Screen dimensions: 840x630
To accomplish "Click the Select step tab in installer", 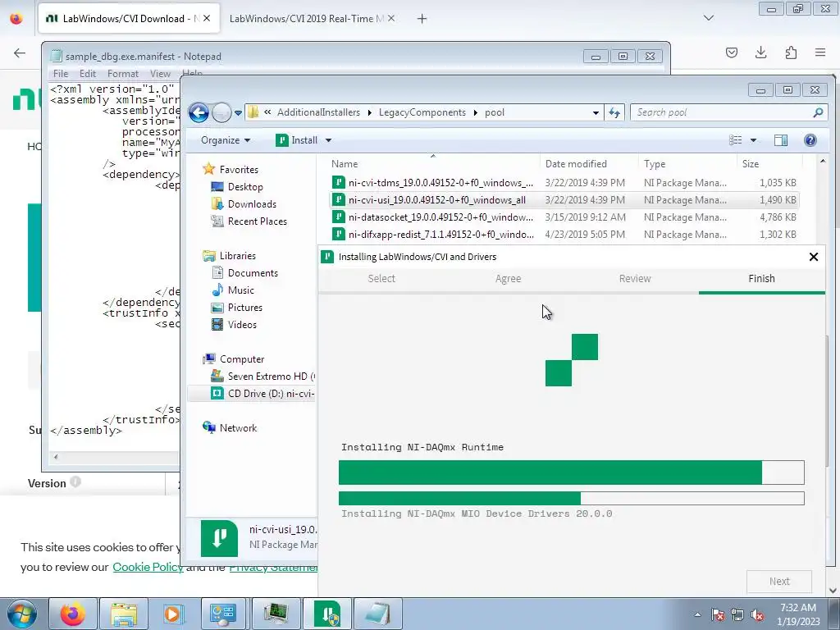I will (x=381, y=279).
